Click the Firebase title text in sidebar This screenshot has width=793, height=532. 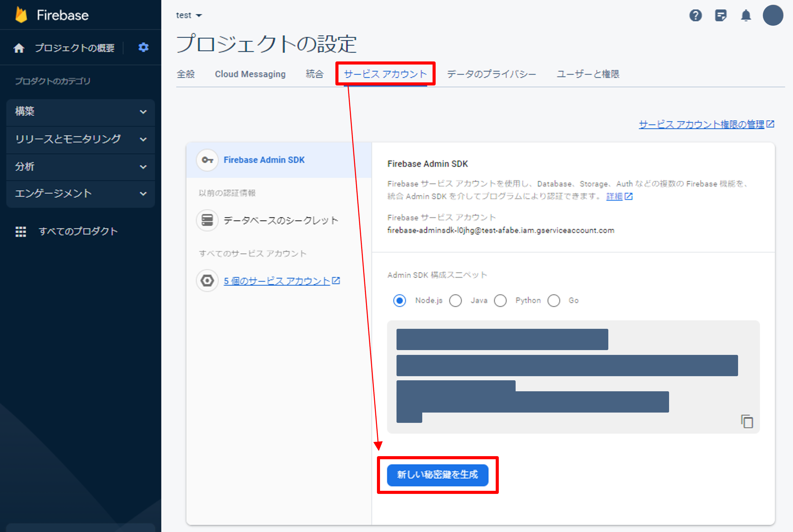click(63, 15)
